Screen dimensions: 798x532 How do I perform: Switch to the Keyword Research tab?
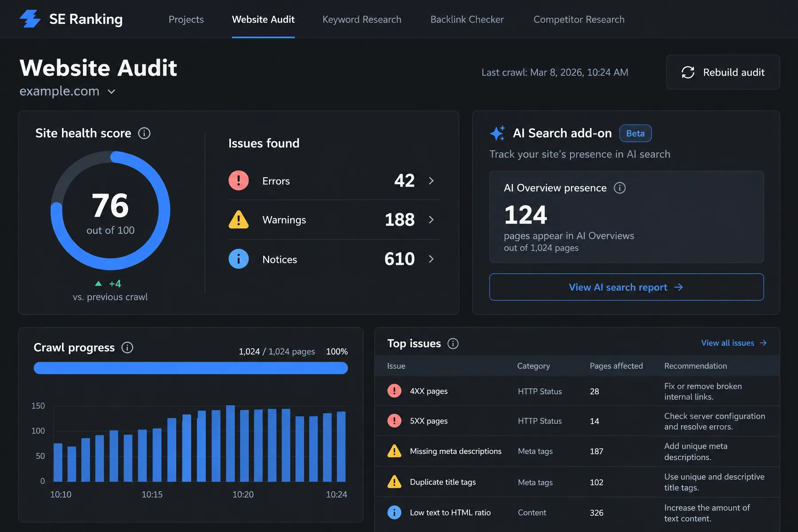coord(362,20)
